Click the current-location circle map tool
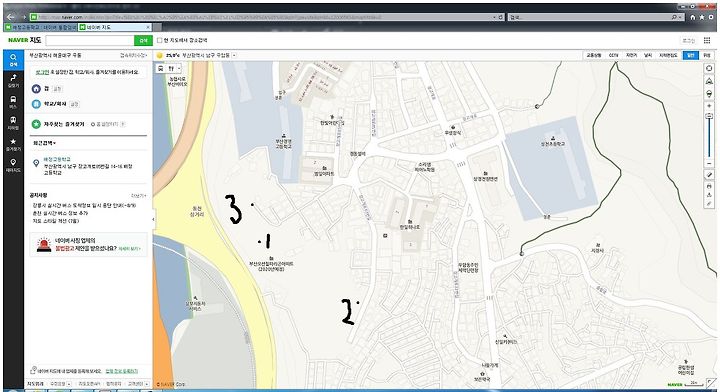The width and height of the screenshot is (720, 392). point(709,68)
